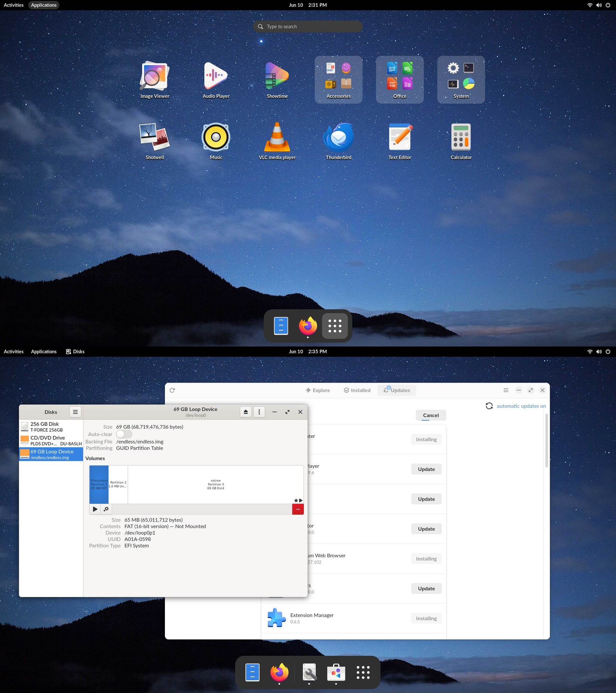This screenshot has height=693, width=616.
Task: Open the Image Viewer app
Action: click(155, 80)
